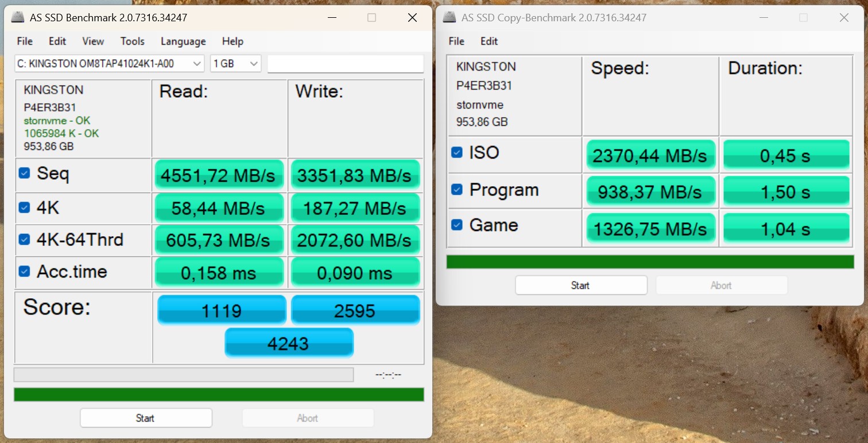This screenshot has width=868, height=443.
Task: Open the KINGSTON drive selection dropdown
Action: pos(109,64)
